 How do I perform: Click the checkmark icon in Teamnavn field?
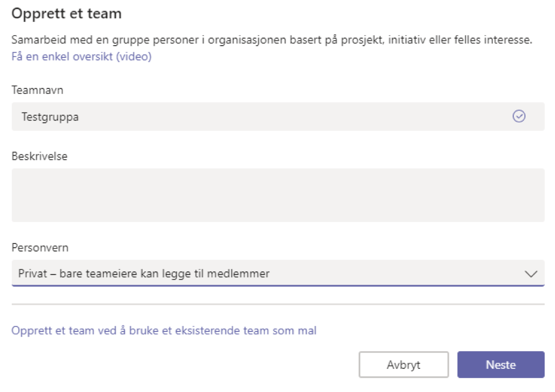519,116
